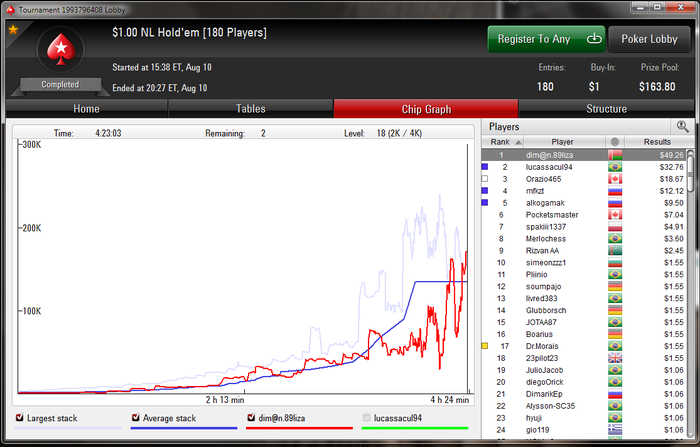Click the country globe column header icon
The height and width of the screenshot is (447, 700).
(615, 142)
